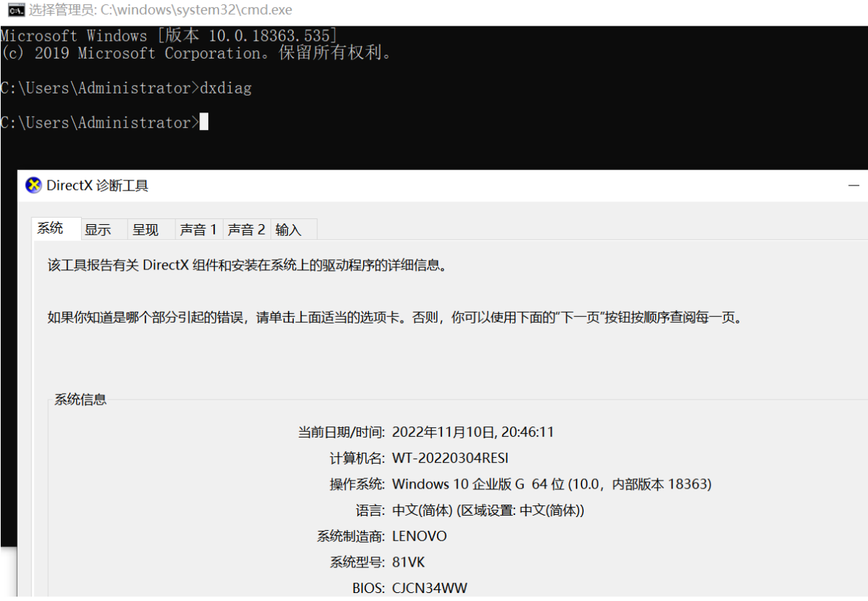This screenshot has width=868, height=601.
Task: Click the cmd.exe icon in title bar
Action: 14,10
